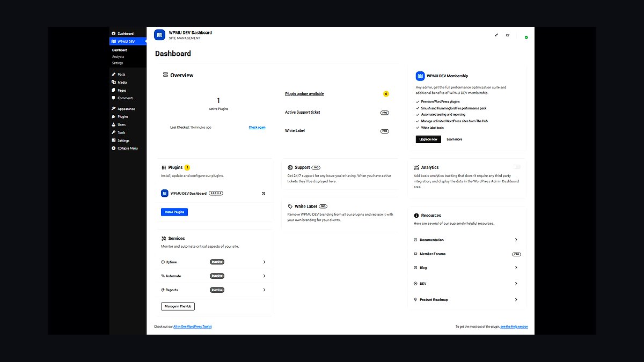This screenshot has height=362, width=644.
Task: Open the Plugin update available link
Action: pyautogui.click(x=304, y=94)
